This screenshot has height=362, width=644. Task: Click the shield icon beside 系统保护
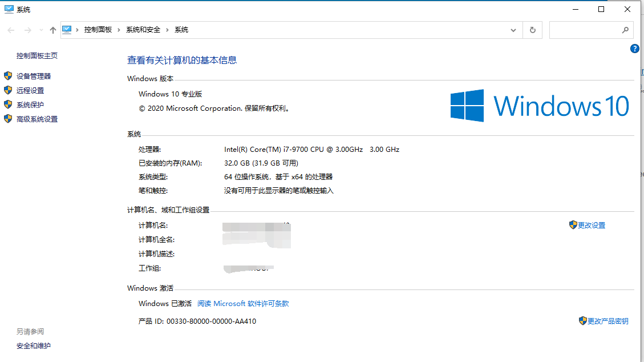click(8, 104)
